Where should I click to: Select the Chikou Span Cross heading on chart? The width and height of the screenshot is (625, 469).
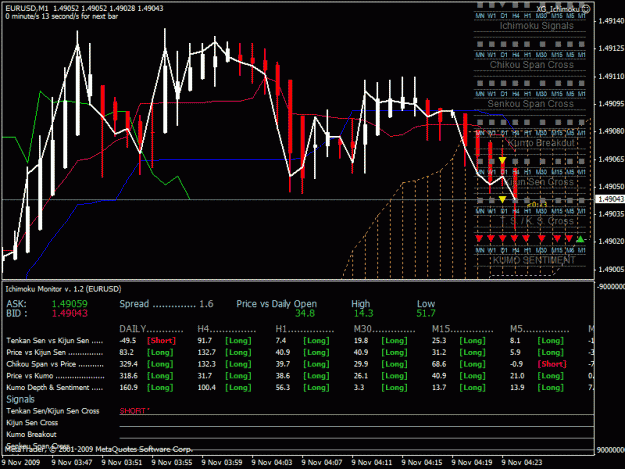click(x=531, y=65)
